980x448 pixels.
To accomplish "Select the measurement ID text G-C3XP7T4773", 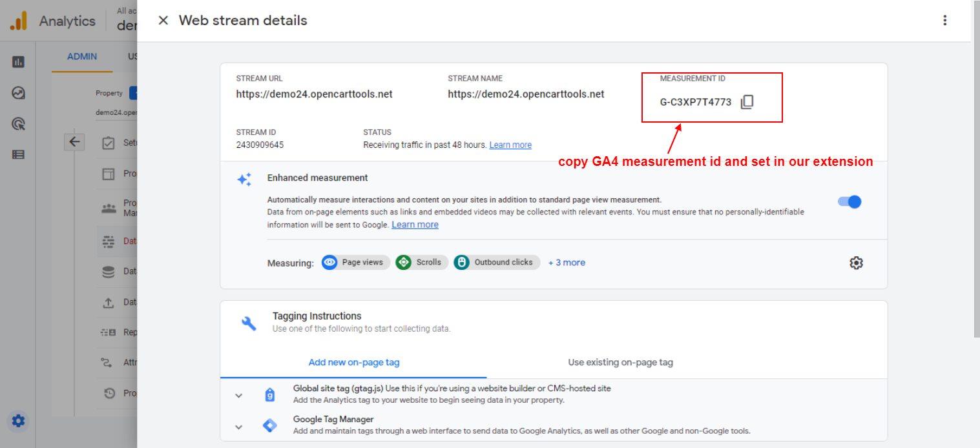I will coord(696,102).
